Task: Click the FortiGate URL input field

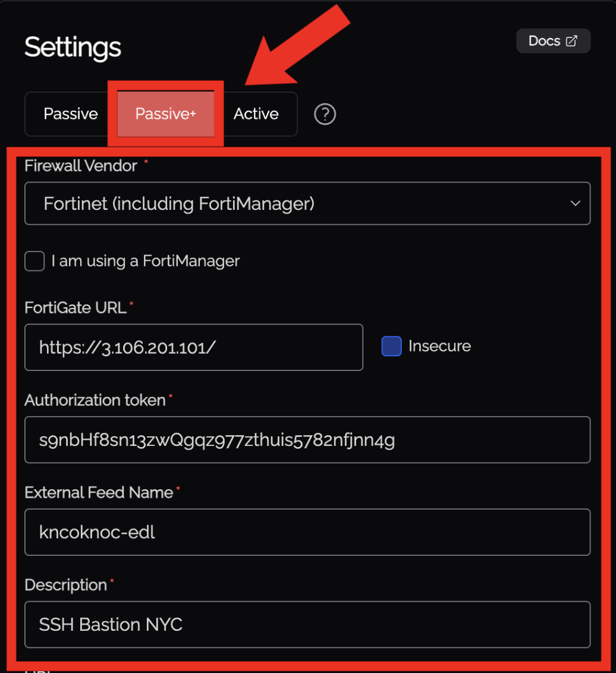Action: click(x=193, y=347)
